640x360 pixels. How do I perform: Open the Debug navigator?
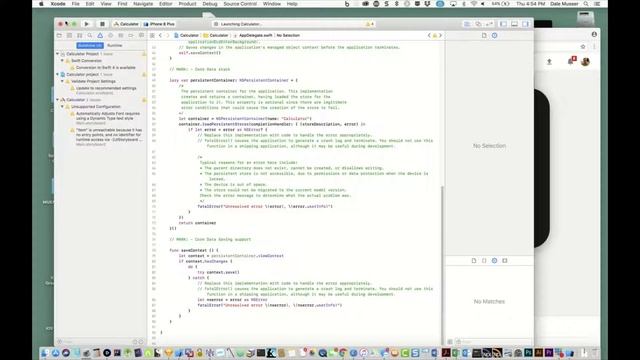coord(120,36)
